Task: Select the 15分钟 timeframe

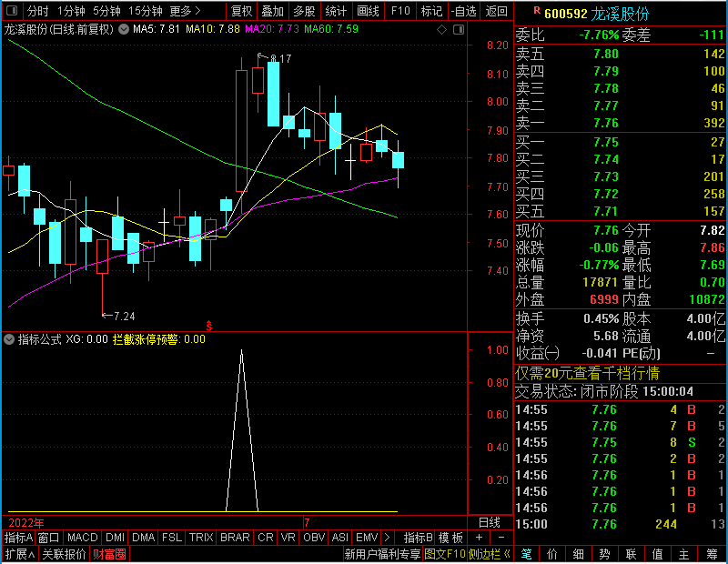Action: pyautogui.click(x=146, y=11)
